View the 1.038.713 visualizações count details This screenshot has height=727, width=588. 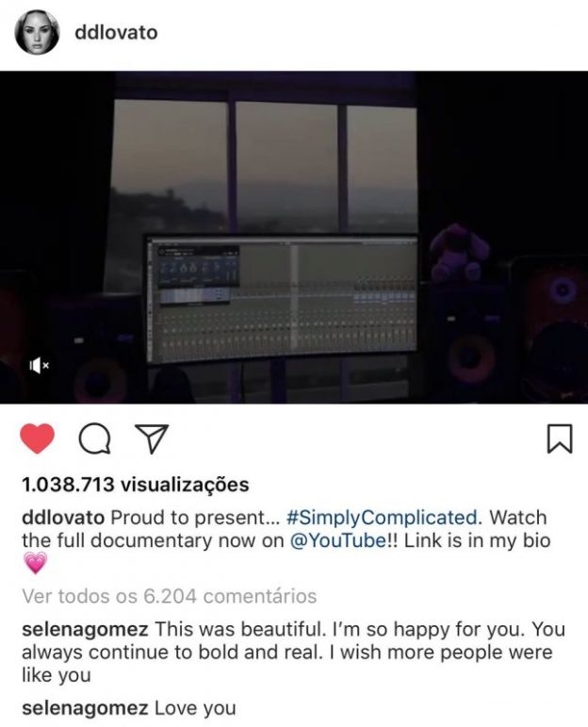point(136,485)
